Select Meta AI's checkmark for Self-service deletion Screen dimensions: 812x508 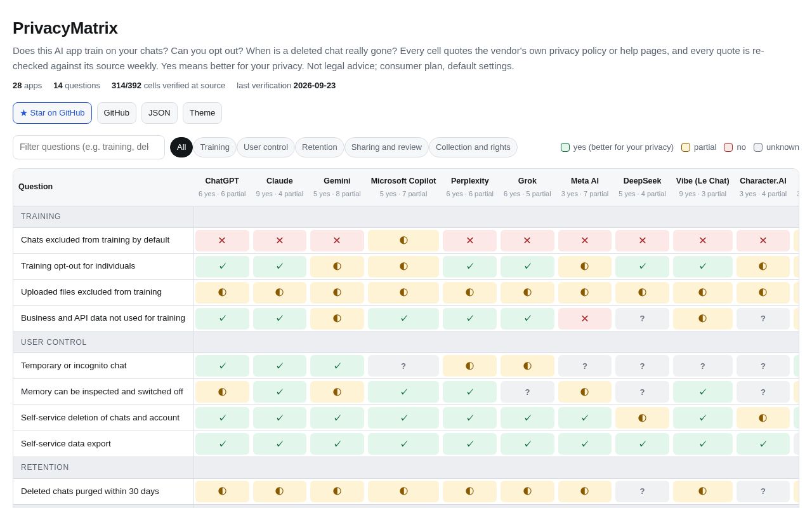[585, 418]
